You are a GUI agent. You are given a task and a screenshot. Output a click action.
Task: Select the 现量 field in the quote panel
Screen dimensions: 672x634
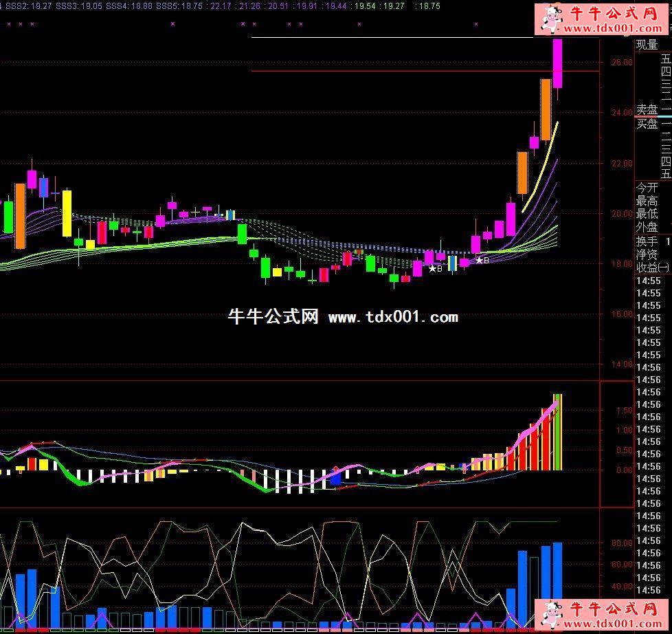(647, 45)
